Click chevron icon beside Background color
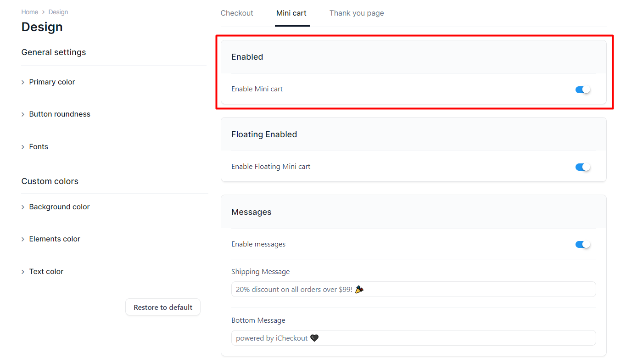The height and width of the screenshot is (364, 626). click(x=23, y=207)
